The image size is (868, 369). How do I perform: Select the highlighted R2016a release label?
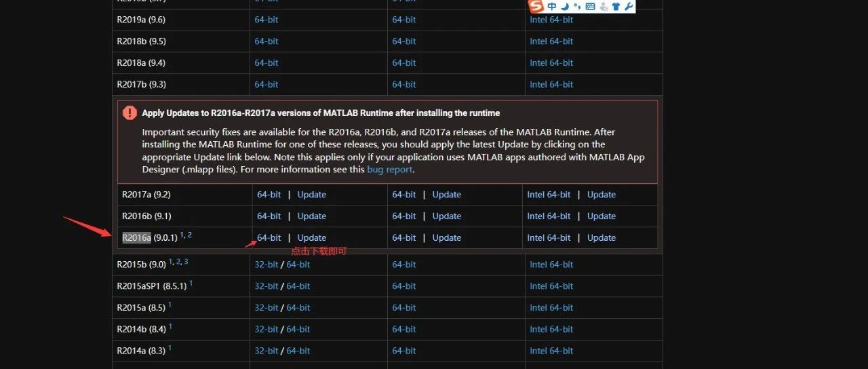pos(136,237)
